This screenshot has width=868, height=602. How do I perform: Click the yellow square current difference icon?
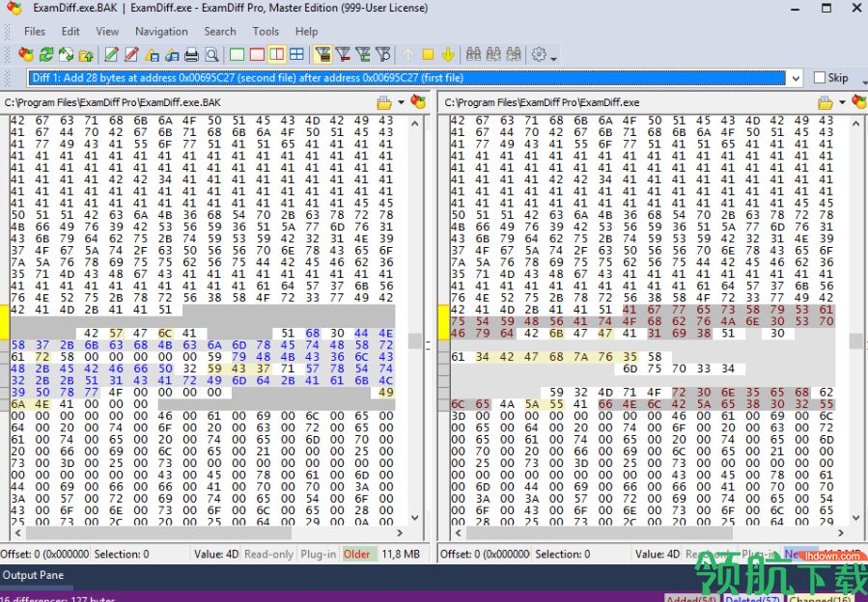(428, 54)
